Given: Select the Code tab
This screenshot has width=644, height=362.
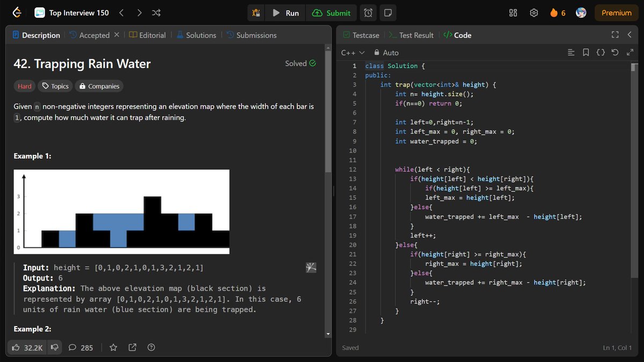Looking at the screenshot, I should point(458,35).
